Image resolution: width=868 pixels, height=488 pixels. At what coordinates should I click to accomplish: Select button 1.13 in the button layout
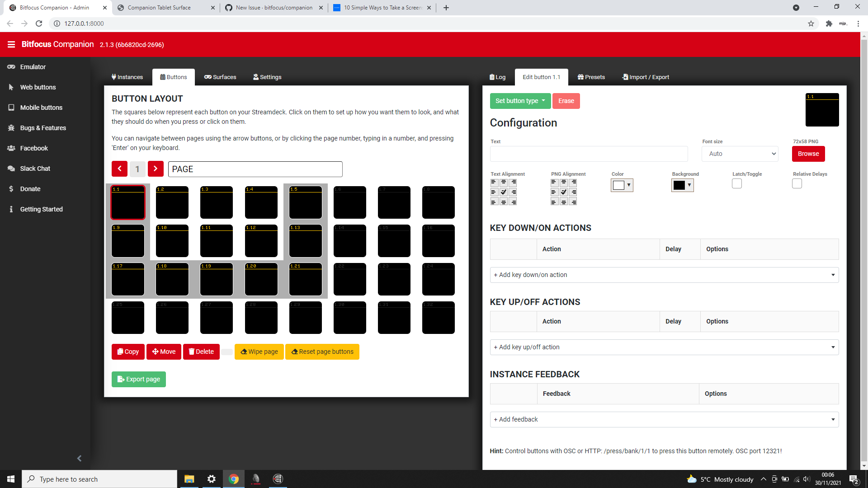pyautogui.click(x=306, y=241)
